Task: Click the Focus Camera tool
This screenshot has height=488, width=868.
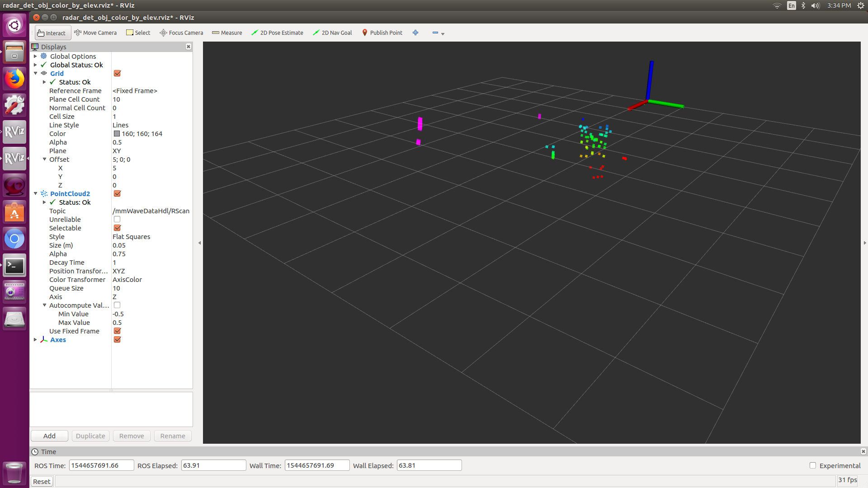Action: [181, 33]
